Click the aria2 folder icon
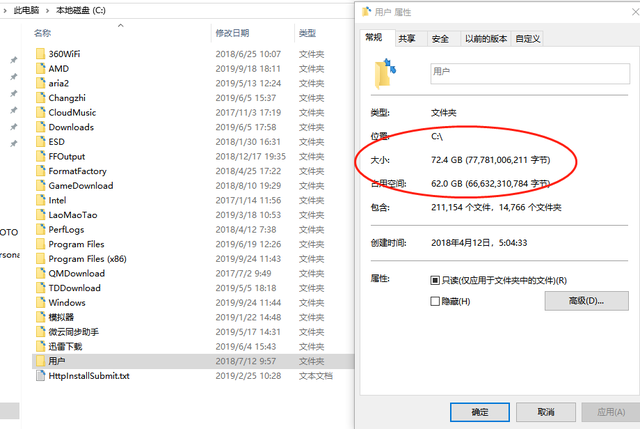The width and height of the screenshot is (640, 429). [x=40, y=83]
